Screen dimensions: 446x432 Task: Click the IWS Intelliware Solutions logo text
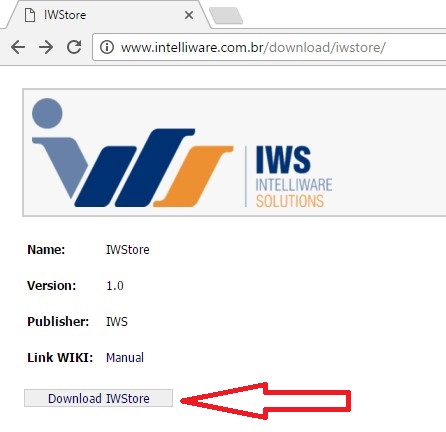click(293, 177)
